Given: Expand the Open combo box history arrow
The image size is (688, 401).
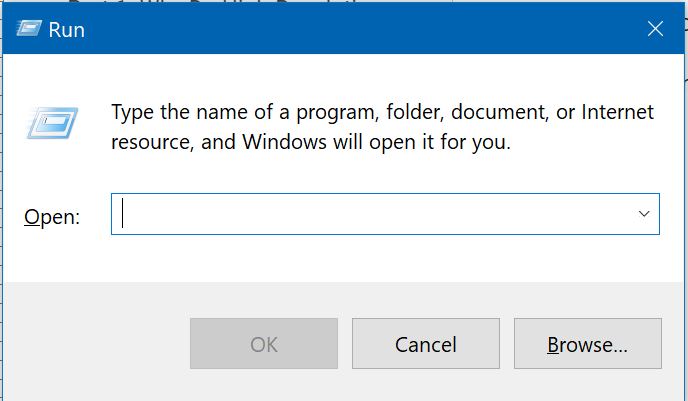Looking at the screenshot, I should click(644, 214).
